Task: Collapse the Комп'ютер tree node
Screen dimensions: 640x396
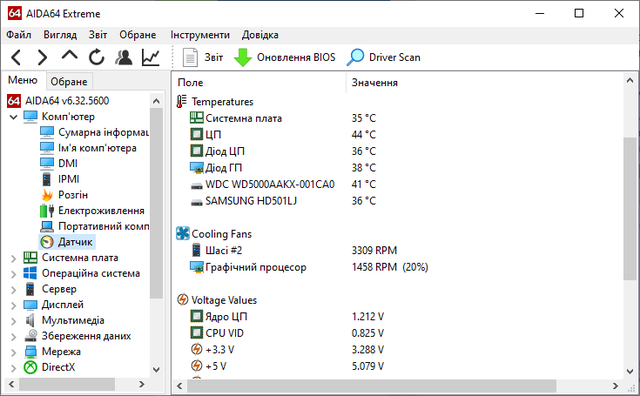Action: click(x=13, y=117)
